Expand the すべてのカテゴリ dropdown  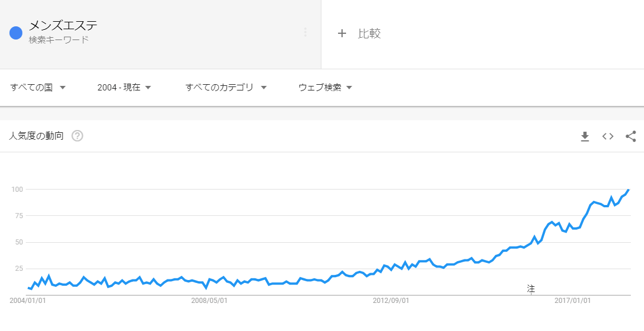226,88
